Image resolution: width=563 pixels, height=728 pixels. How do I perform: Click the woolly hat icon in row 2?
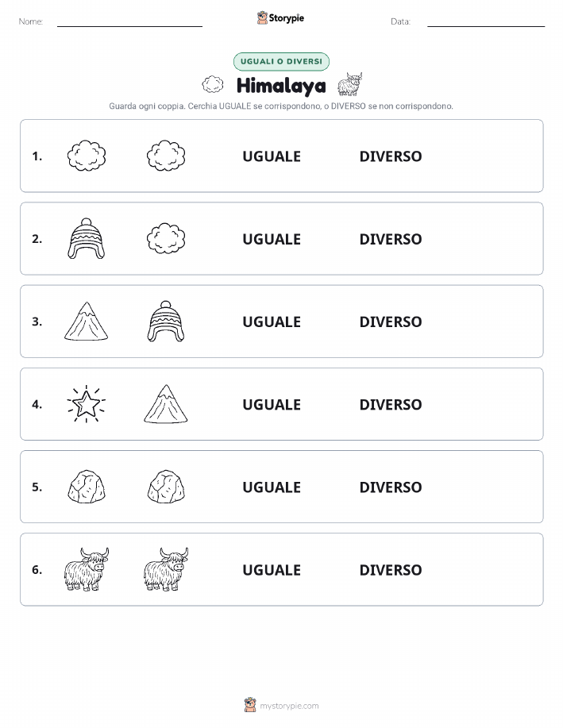point(87,238)
